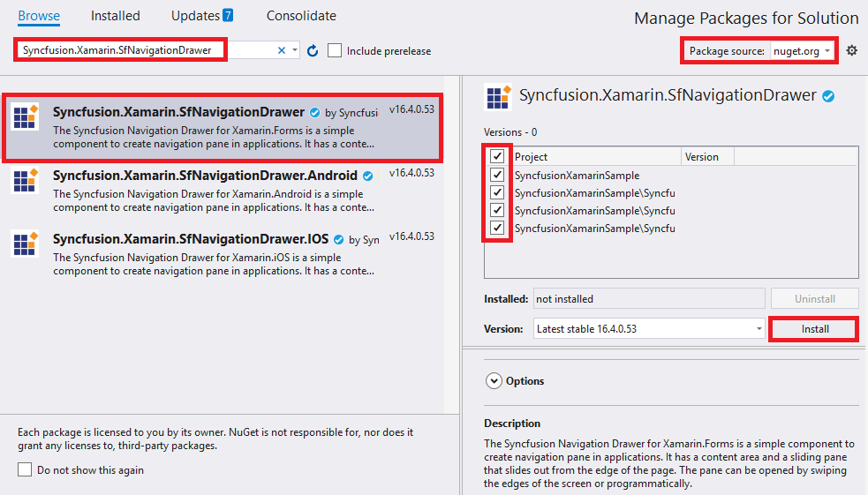Click the Install button
The width and height of the screenshot is (868, 495).
(814, 329)
